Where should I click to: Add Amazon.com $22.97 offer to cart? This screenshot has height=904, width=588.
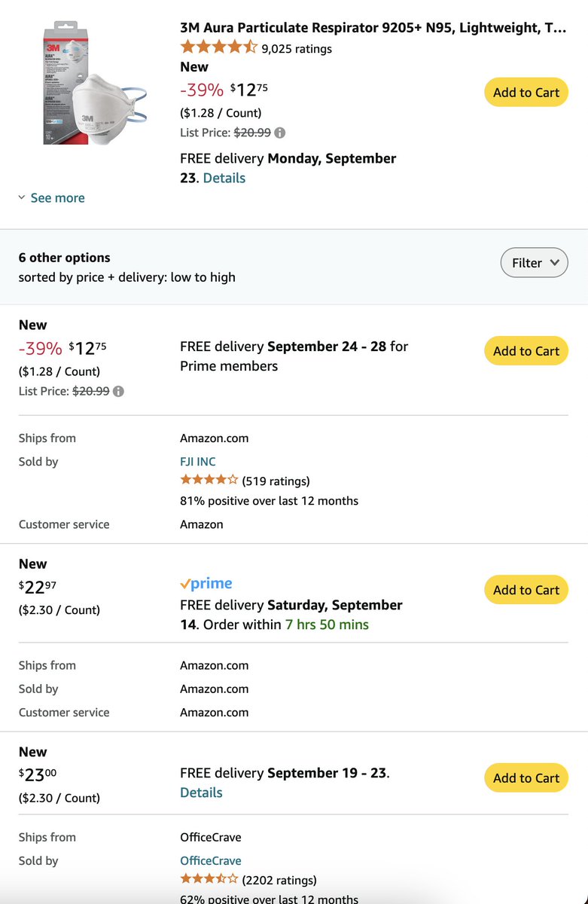tap(526, 590)
